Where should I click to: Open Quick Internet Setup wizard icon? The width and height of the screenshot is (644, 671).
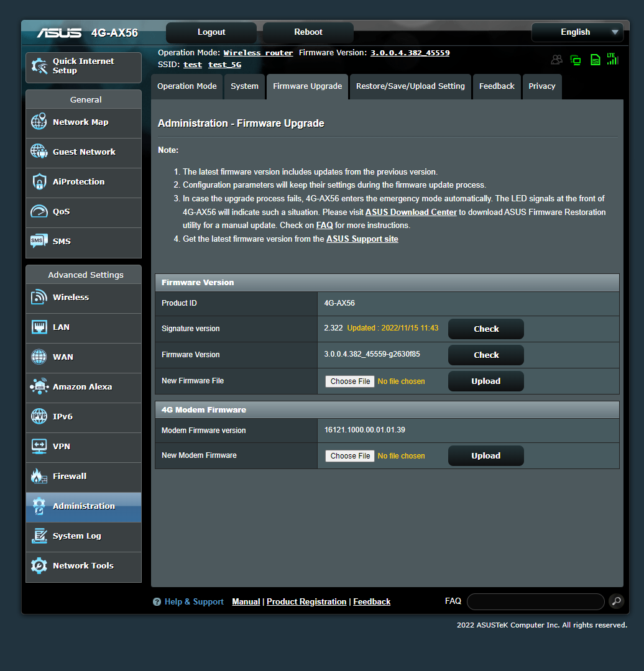39,66
